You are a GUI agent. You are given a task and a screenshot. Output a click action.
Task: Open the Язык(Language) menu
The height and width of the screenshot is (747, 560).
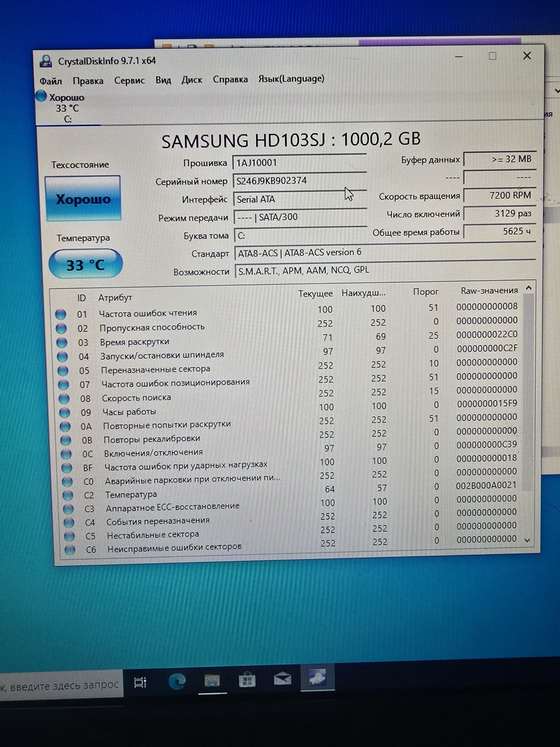pyautogui.click(x=291, y=79)
